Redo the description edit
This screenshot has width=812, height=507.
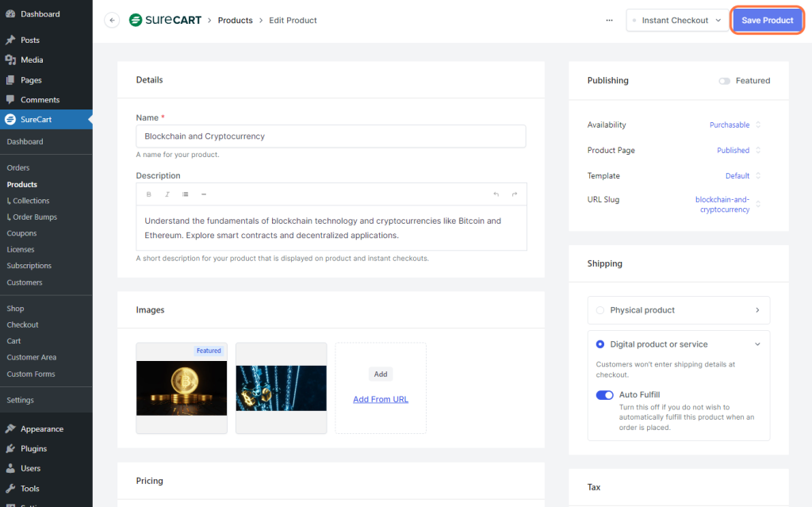click(514, 194)
